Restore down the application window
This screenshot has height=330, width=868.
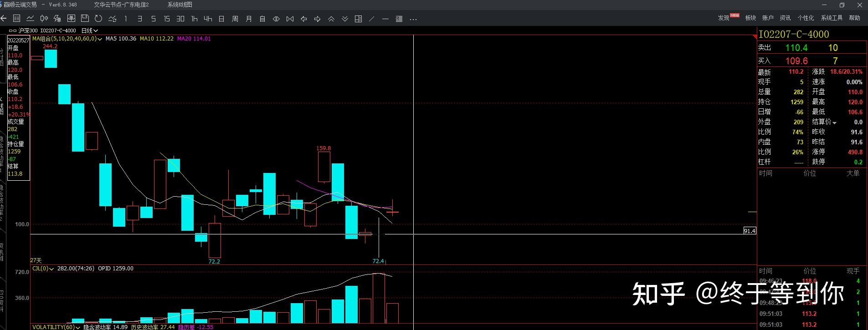pos(842,5)
